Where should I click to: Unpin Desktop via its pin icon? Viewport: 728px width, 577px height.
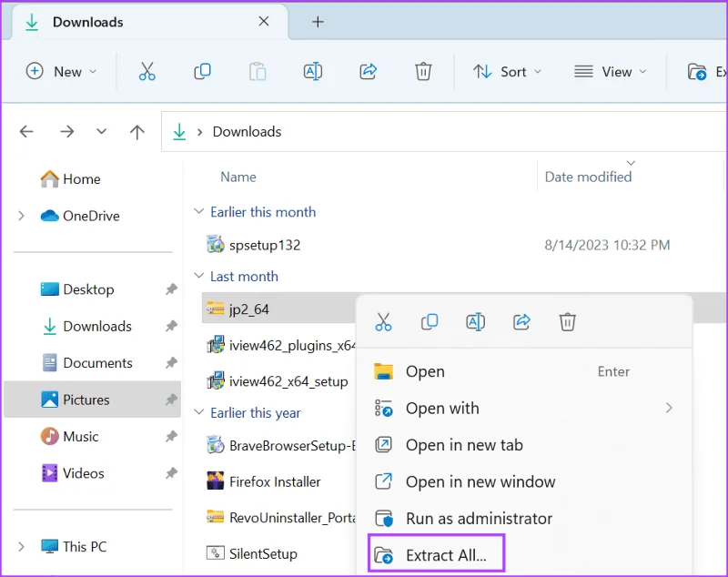(x=171, y=289)
